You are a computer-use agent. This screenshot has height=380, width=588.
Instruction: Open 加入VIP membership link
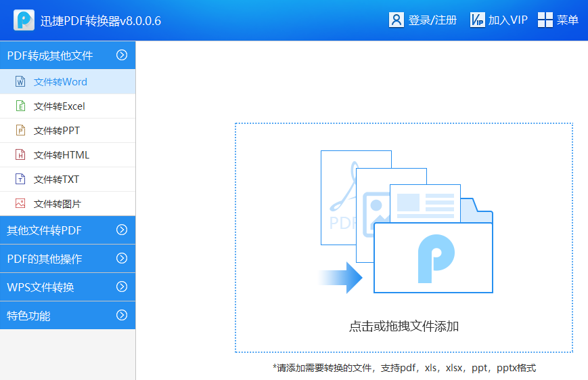click(x=507, y=20)
